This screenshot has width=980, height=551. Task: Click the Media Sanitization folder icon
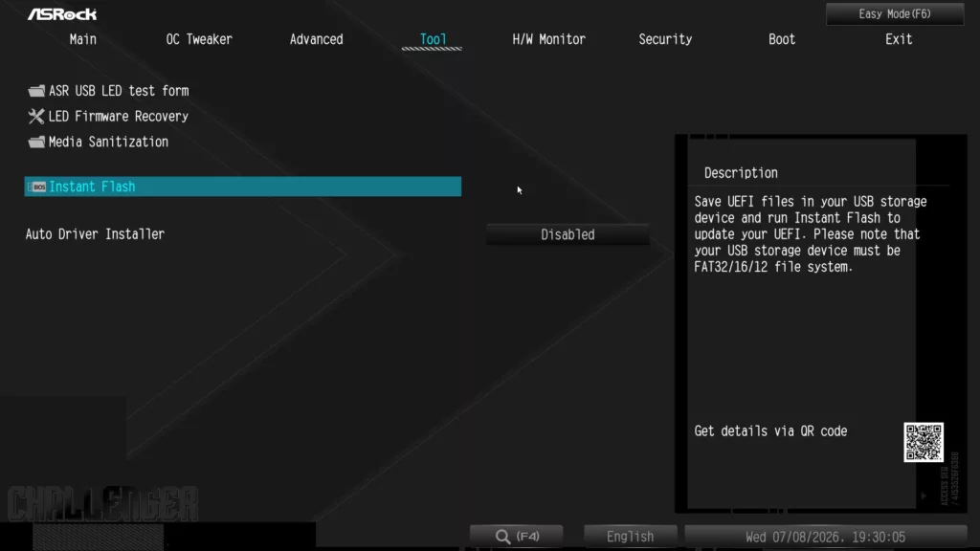pos(36,142)
